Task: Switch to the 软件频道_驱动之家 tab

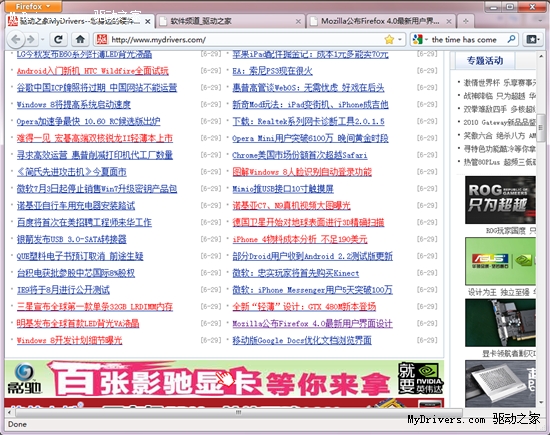Action: 230,21
